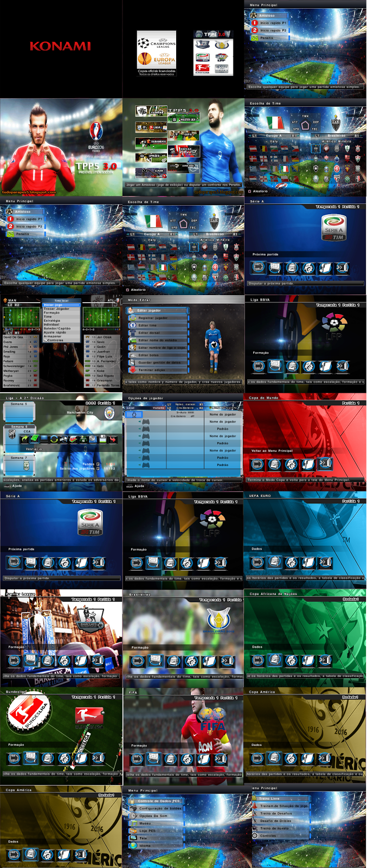Choose Batedor/Capitão option
Viewport: 367px width, 868px height.
[61, 328]
